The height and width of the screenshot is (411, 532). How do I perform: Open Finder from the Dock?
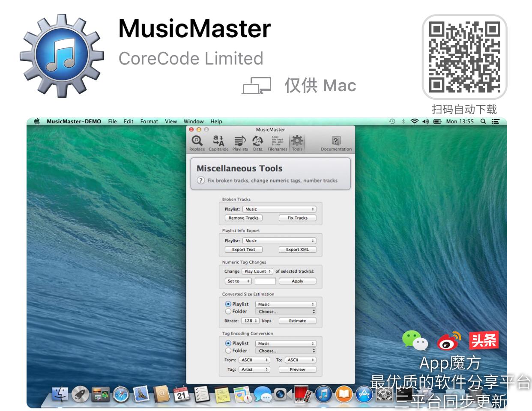tap(60, 394)
